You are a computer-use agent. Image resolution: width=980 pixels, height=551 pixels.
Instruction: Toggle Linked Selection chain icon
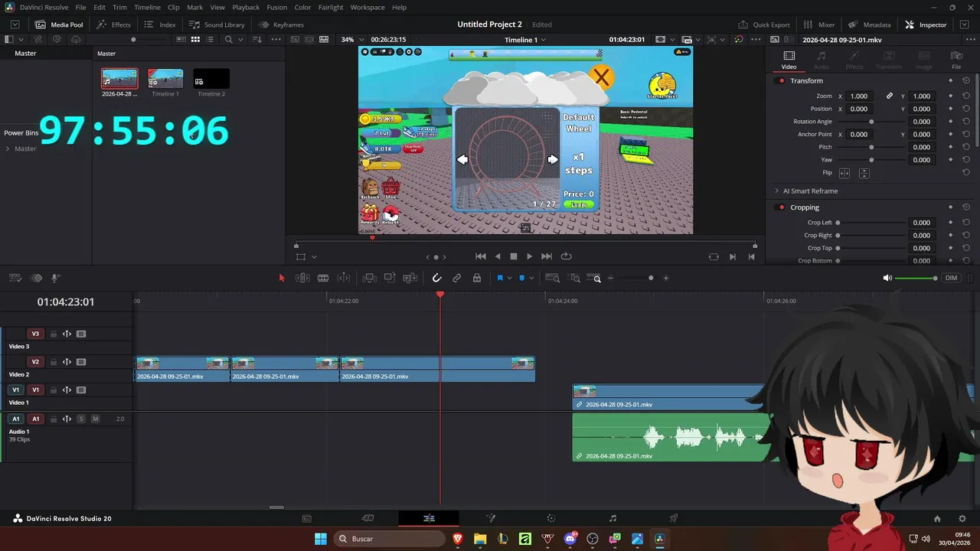457,278
